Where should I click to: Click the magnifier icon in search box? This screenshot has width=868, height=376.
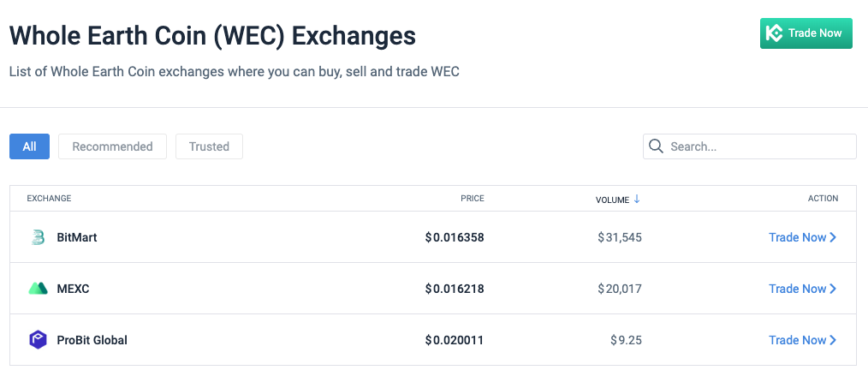pos(657,146)
